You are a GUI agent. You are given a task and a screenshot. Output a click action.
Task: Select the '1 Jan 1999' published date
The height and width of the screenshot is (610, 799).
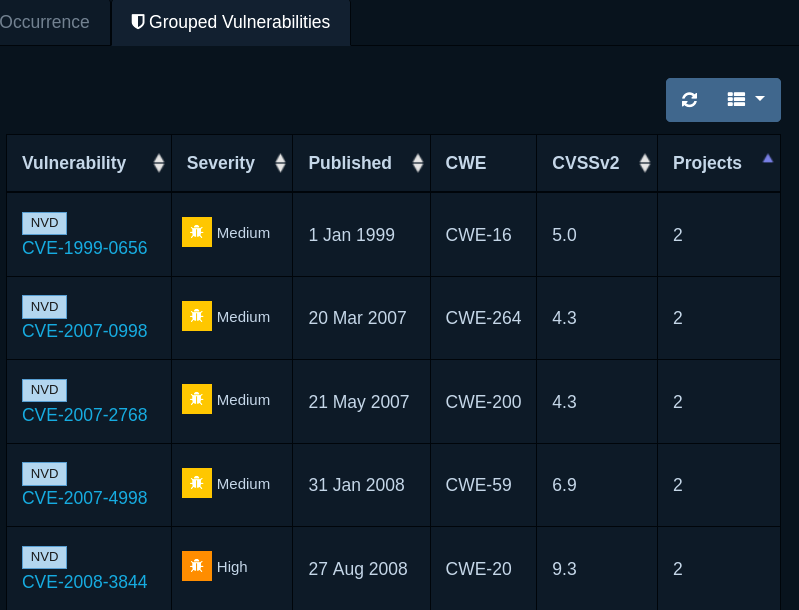352,235
